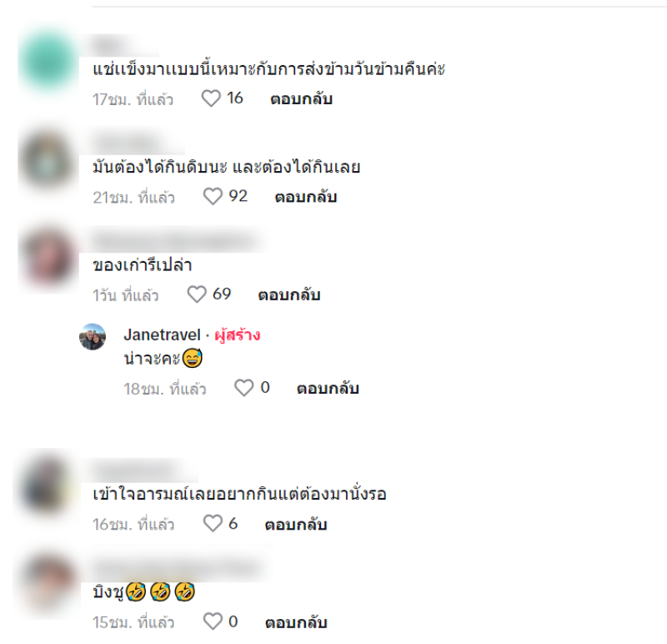667x644 pixels.
Task: Like the บิงซู laughing emoji comment
Action: [x=213, y=621]
